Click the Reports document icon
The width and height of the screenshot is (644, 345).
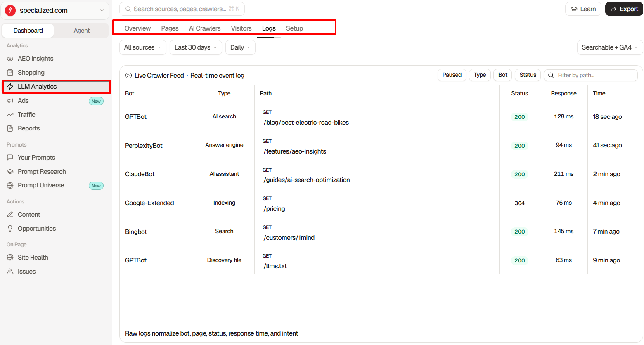[x=10, y=128]
